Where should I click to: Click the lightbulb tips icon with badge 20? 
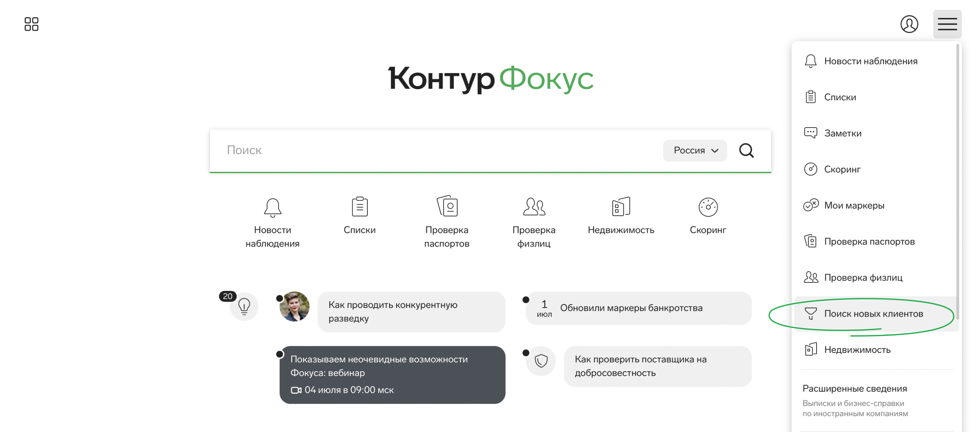click(244, 306)
